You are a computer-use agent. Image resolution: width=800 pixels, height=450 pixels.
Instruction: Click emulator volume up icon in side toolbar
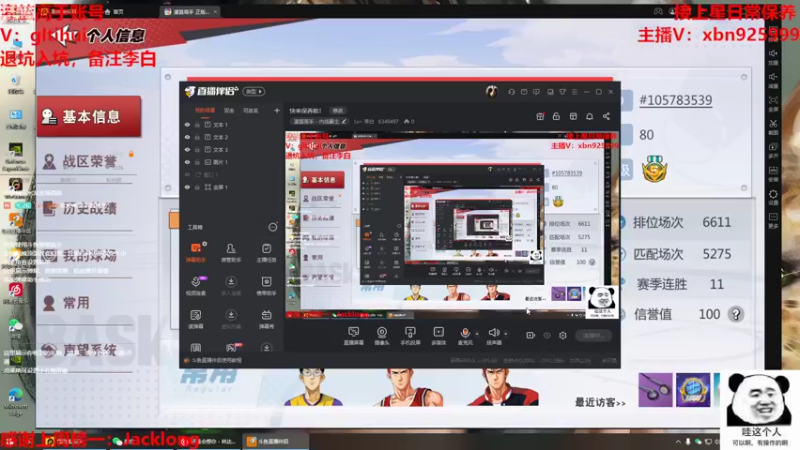point(773,56)
